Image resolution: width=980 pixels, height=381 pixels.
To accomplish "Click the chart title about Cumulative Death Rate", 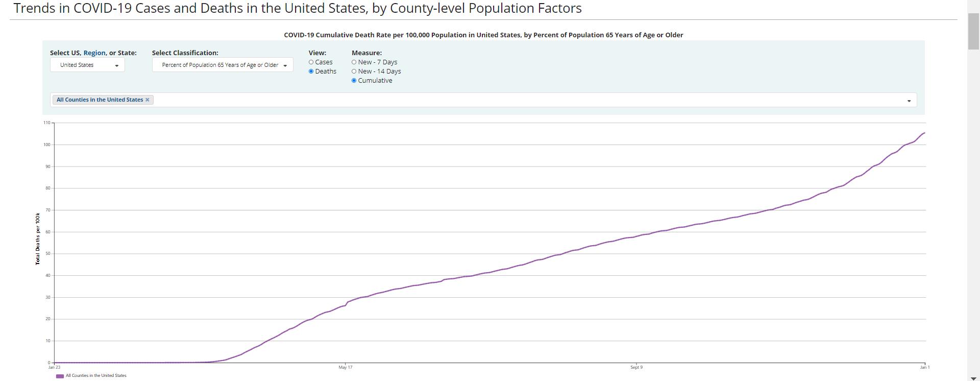I will pos(483,35).
